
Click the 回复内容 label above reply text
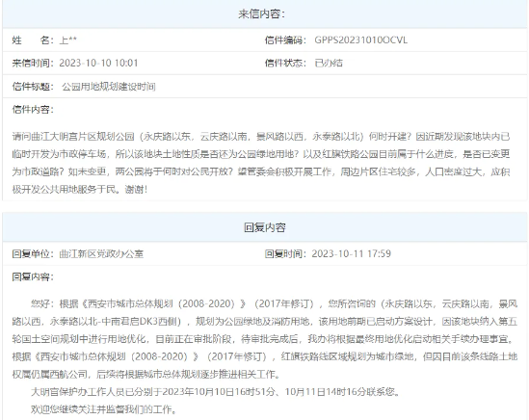tap(33, 276)
